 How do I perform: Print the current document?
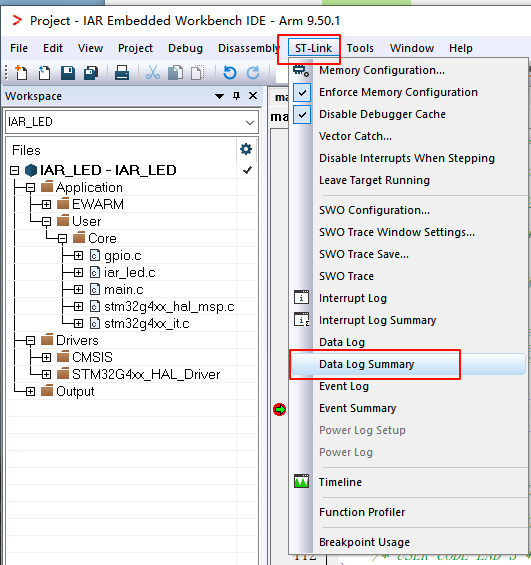pyautogui.click(x=122, y=73)
